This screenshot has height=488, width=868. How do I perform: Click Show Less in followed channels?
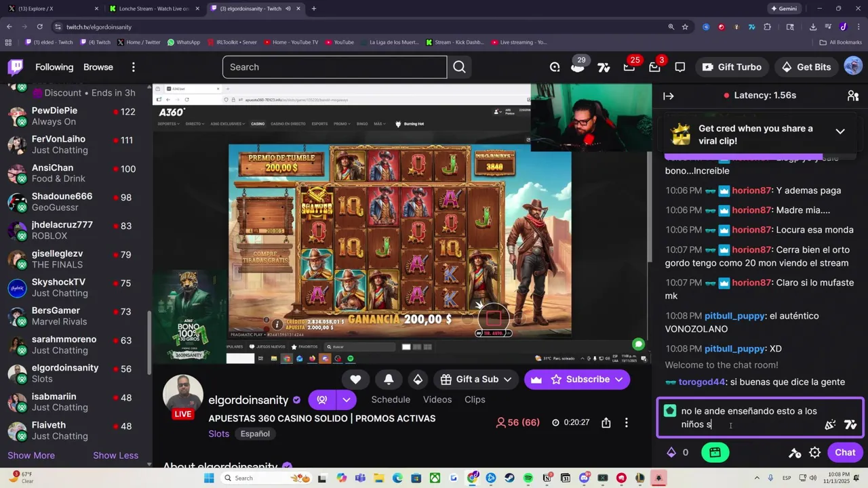click(x=115, y=455)
